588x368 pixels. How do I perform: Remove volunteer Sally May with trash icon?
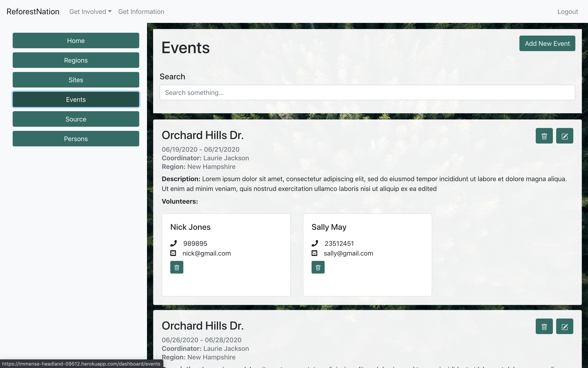[x=318, y=267]
